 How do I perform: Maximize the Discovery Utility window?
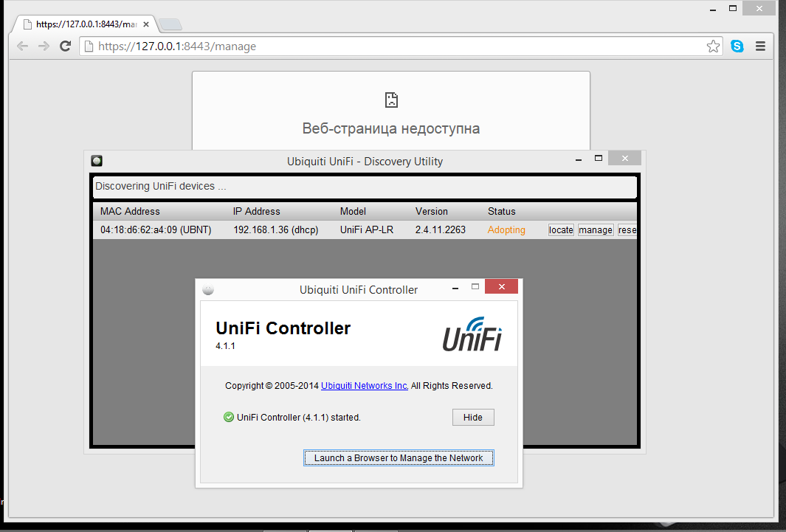point(598,159)
